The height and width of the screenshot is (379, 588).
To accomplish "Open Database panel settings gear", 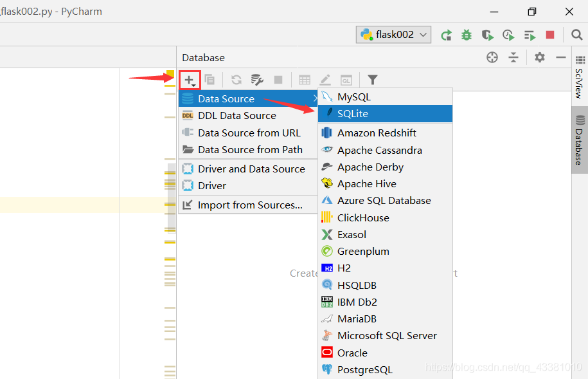I will 540,57.
